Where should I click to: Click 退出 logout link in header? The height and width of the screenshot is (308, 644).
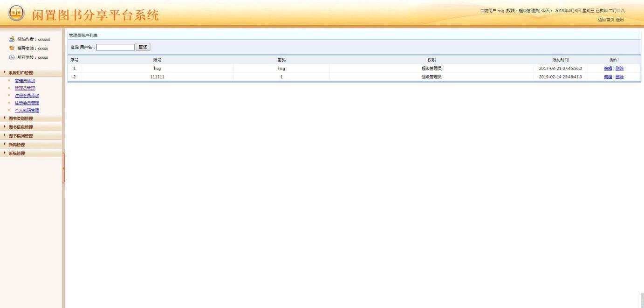tap(620, 20)
